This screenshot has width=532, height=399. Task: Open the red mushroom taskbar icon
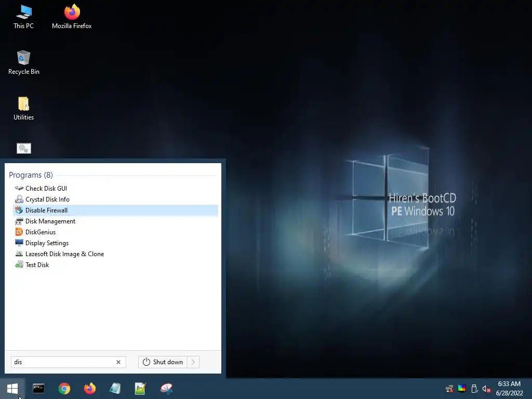point(166,389)
